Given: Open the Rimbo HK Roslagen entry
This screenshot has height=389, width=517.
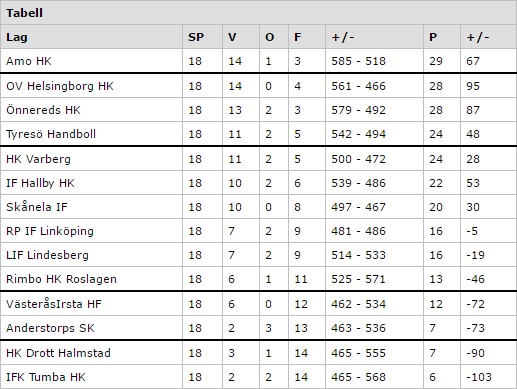Looking at the screenshot, I should [61, 279].
